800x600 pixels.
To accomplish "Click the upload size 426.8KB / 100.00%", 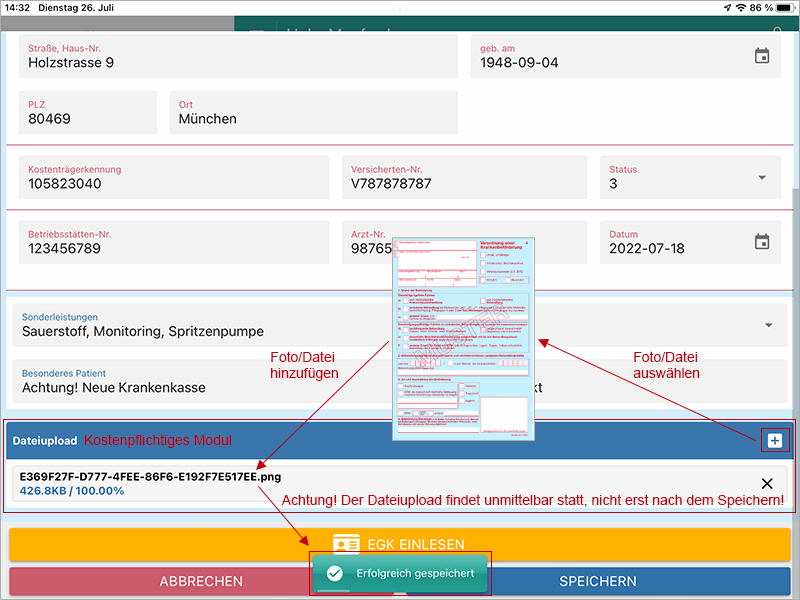I will pyautogui.click(x=71, y=491).
